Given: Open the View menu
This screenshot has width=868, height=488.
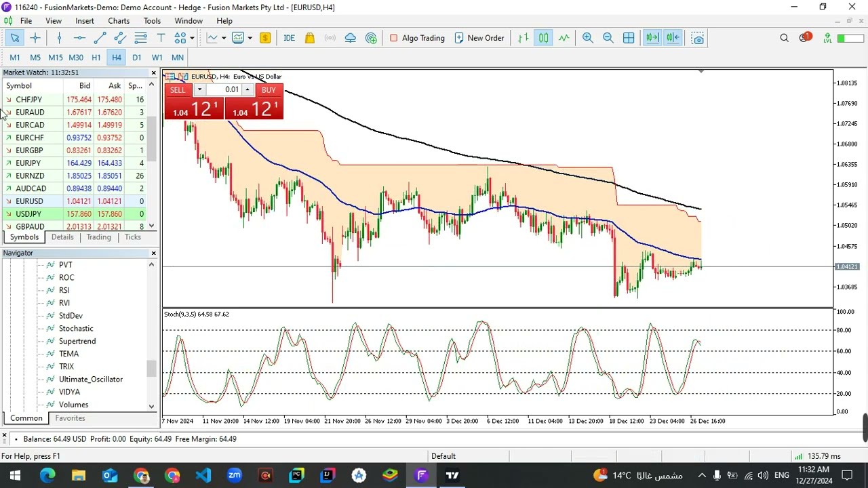Looking at the screenshot, I should (x=54, y=21).
